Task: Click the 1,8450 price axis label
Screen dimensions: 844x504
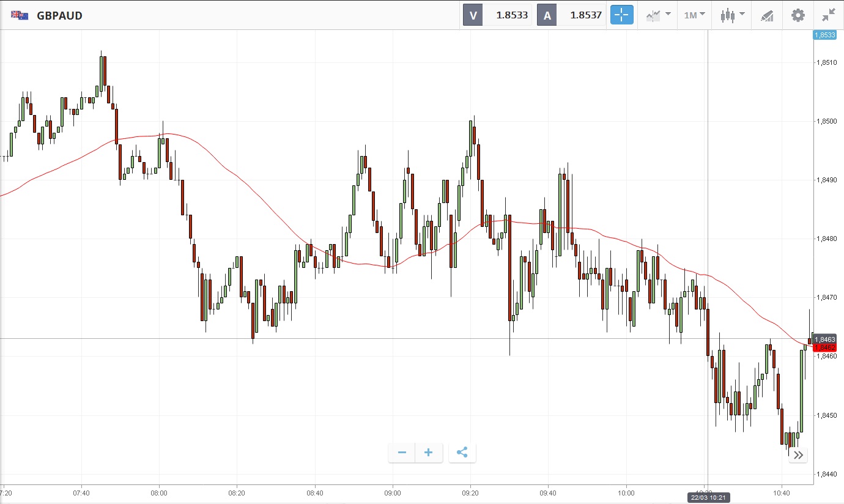Action: pyautogui.click(x=826, y=415)
